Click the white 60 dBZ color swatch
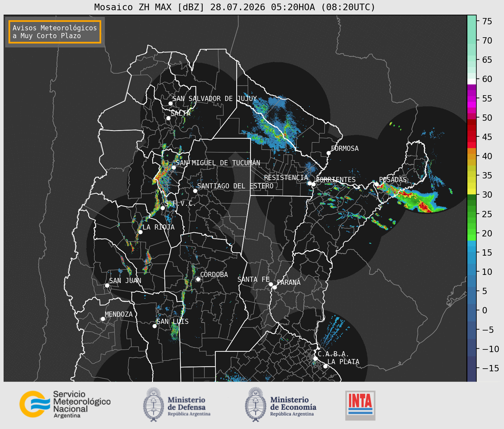This screenshot has height=429, width=504. point(472,81)
